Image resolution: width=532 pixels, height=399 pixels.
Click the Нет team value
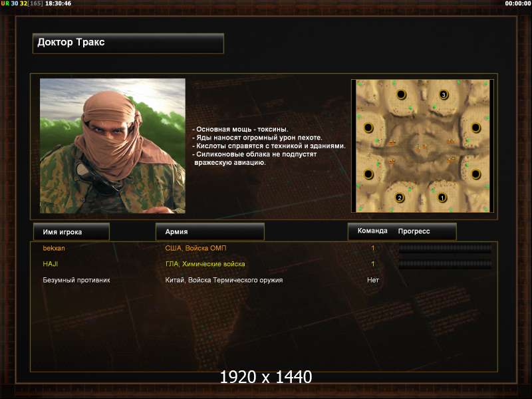tap(373, 280)
